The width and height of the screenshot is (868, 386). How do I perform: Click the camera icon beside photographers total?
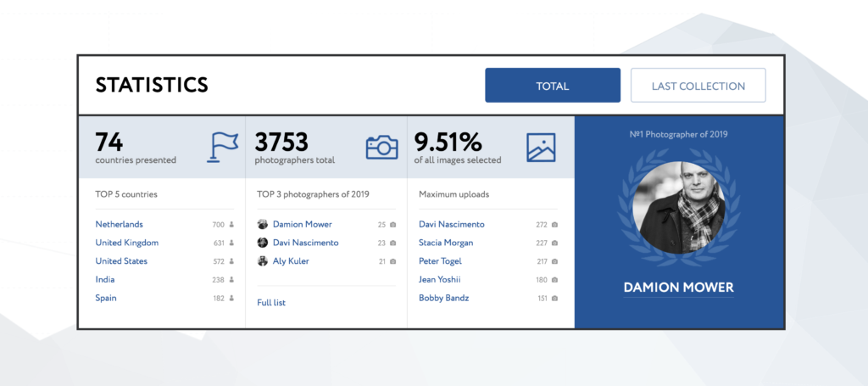coord(381,147)
